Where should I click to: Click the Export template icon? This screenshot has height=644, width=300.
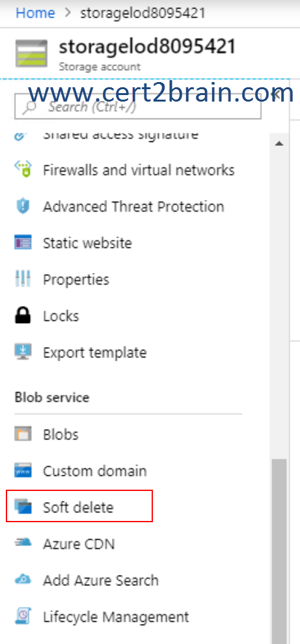coord(23,352)
